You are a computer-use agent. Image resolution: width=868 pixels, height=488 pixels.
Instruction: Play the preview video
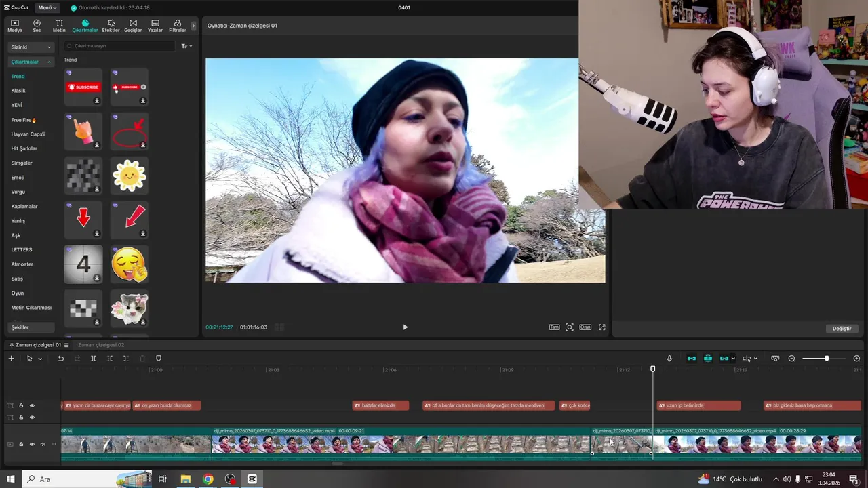point(406,327)
